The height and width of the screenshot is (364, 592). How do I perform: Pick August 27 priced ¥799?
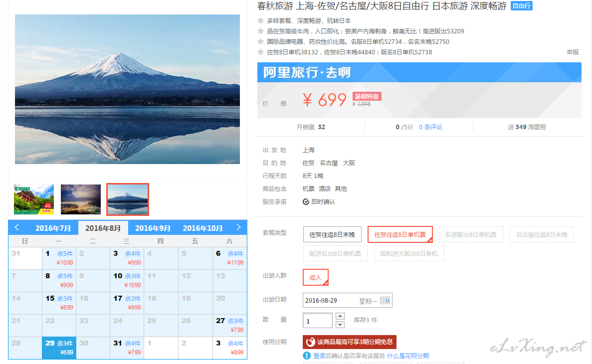coord(229,325)
